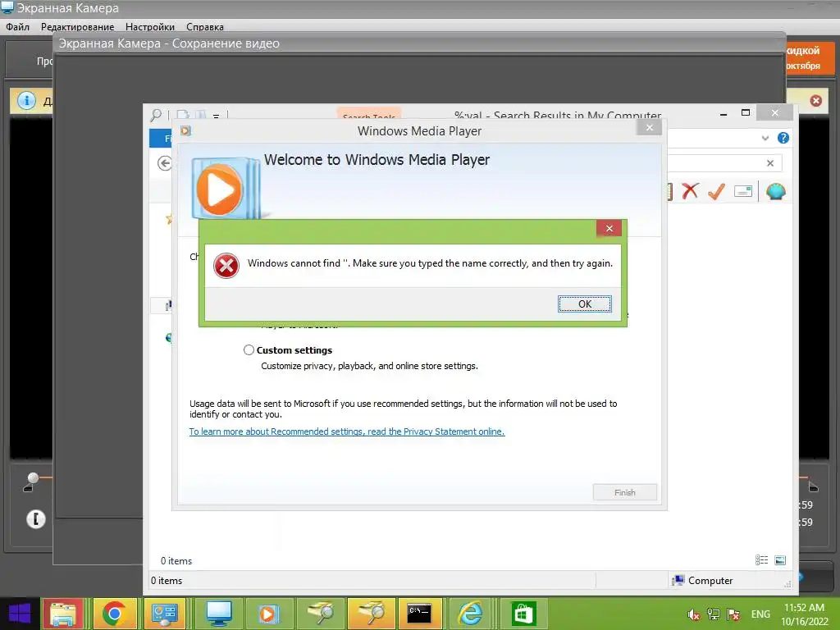The height and width of the screenshot is (630, 840).
Task: Collapse the Explorer ribbon with the chevron
Action: 765,138
